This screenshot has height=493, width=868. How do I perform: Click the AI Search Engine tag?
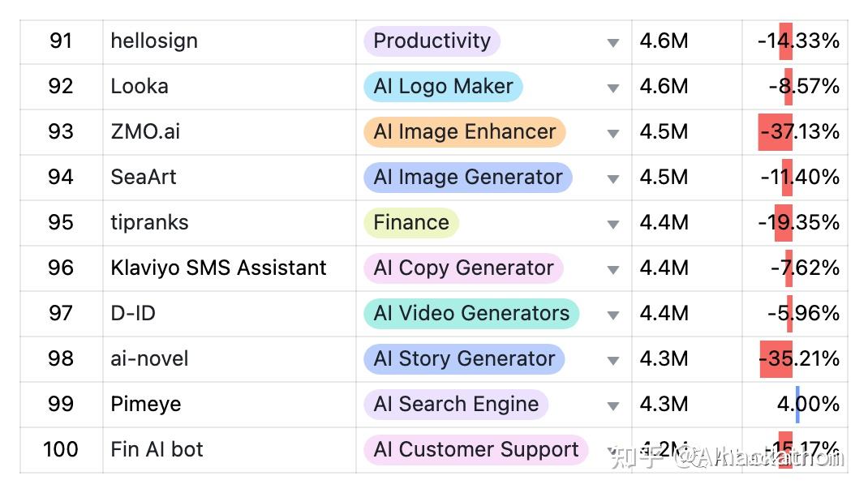coord(456,405)
